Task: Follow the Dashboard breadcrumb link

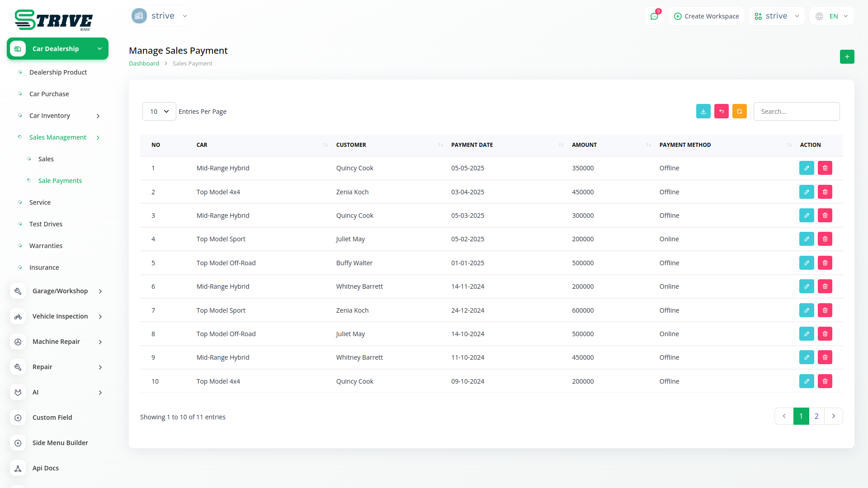Action: [144, 64]
